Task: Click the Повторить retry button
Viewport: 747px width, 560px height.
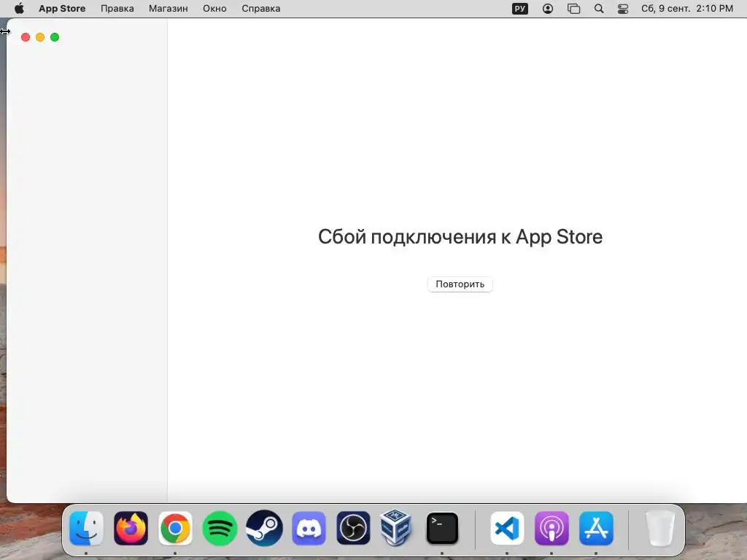Action: [x=460, y=284]
